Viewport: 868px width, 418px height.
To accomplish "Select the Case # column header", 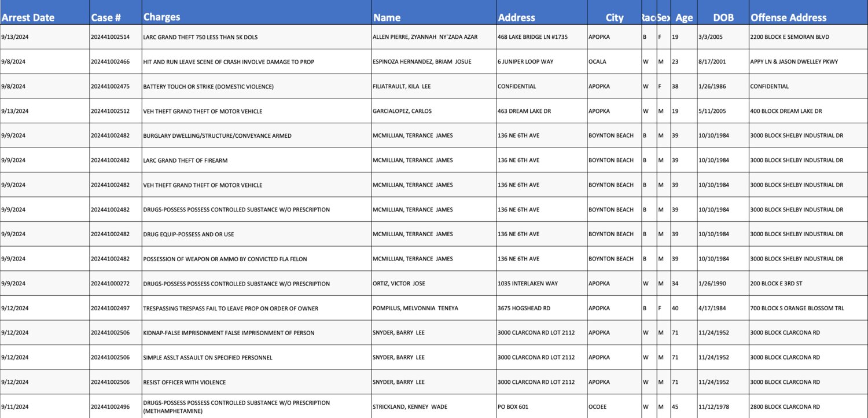I will 116,12.
